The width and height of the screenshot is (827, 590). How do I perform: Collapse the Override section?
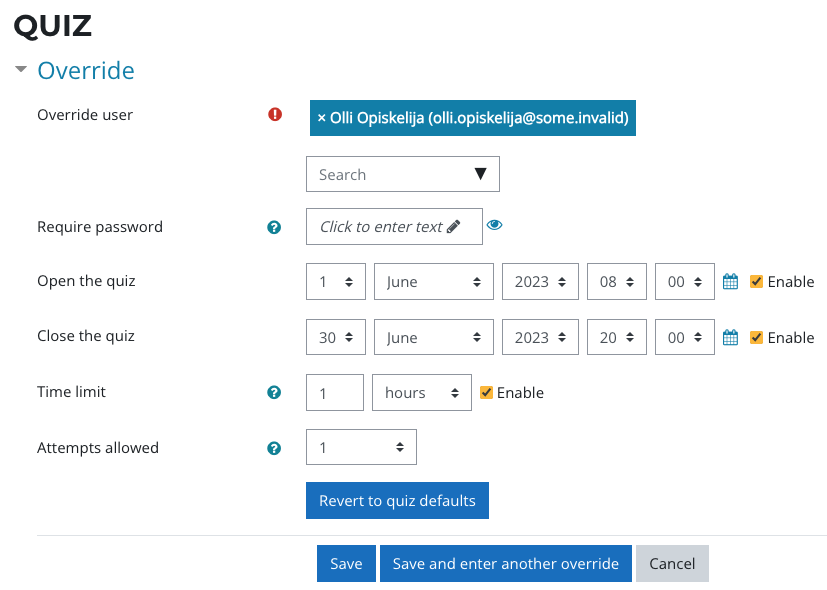click(x=21, y=71)
